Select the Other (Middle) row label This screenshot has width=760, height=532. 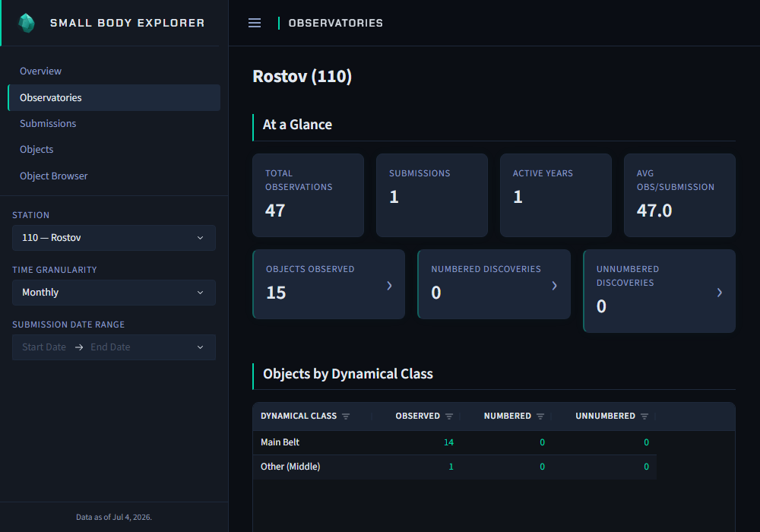coord(290,467)
